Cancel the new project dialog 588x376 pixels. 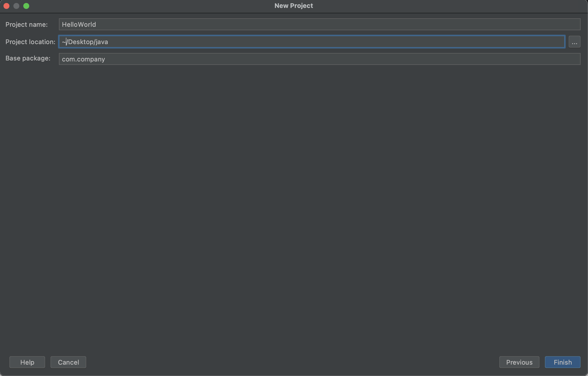pyautogui.click(x=68, y=362)
